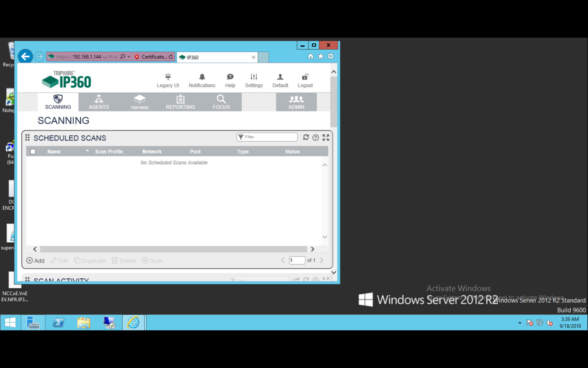Open Server Manager from taskbar
This screenshot has height=368, width=588.
[33, 322]
